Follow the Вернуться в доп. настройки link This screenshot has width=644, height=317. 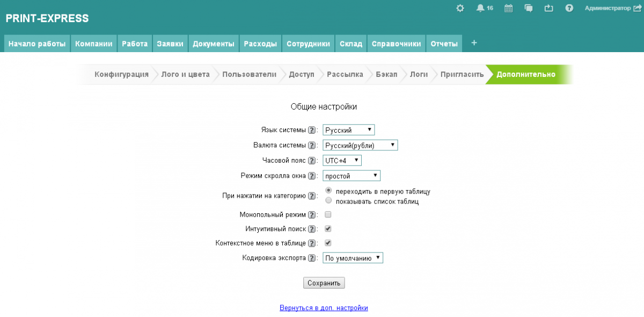[x=324, y=308]
